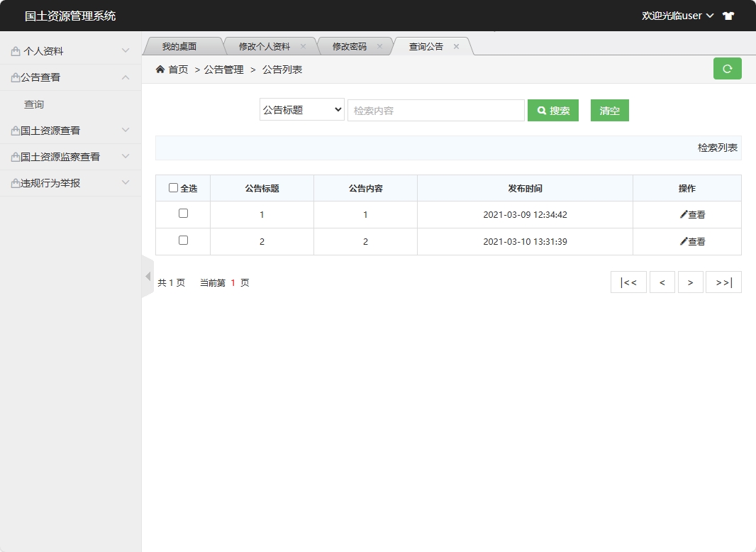Image resolution: width=756 pixels, height=552 pixels.
Task: Close the 修改个人资料 tab
Action: pos(303,47)
